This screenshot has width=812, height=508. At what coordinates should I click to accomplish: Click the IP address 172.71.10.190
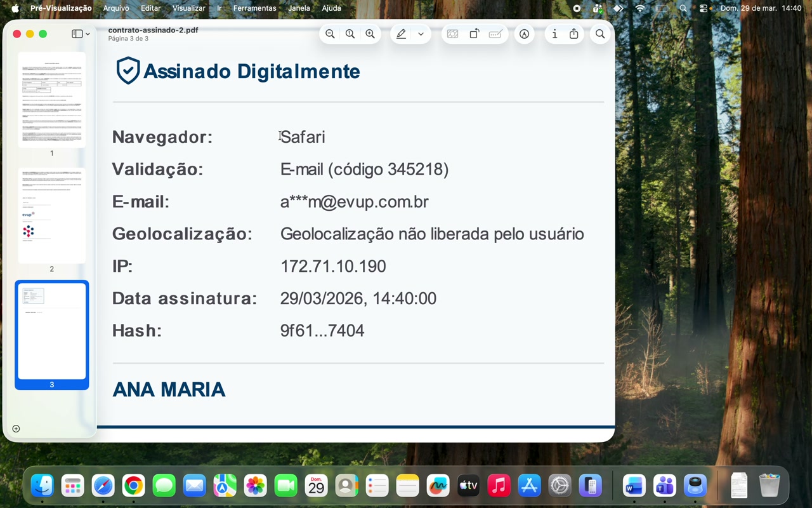coord(333,266)
